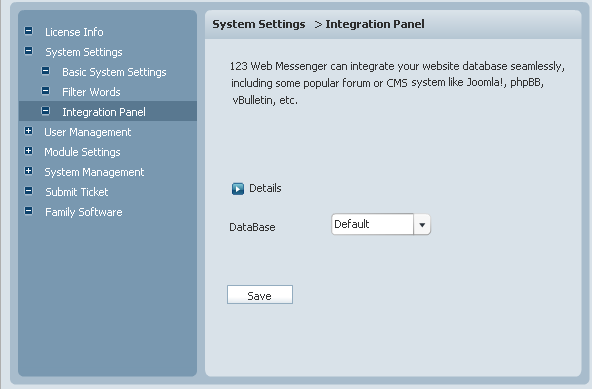Expand User Management with its plus icon
592x389 pixels.
pyautogui.click(x=29, y=131)
